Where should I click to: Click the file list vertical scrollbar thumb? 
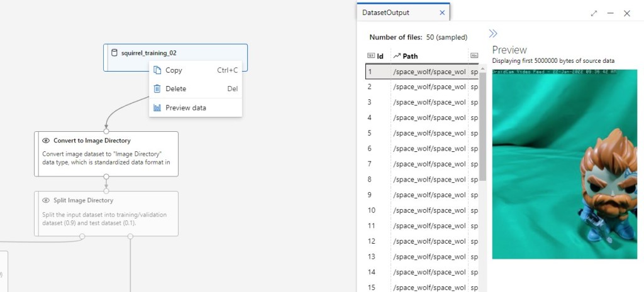pos(482,126)
